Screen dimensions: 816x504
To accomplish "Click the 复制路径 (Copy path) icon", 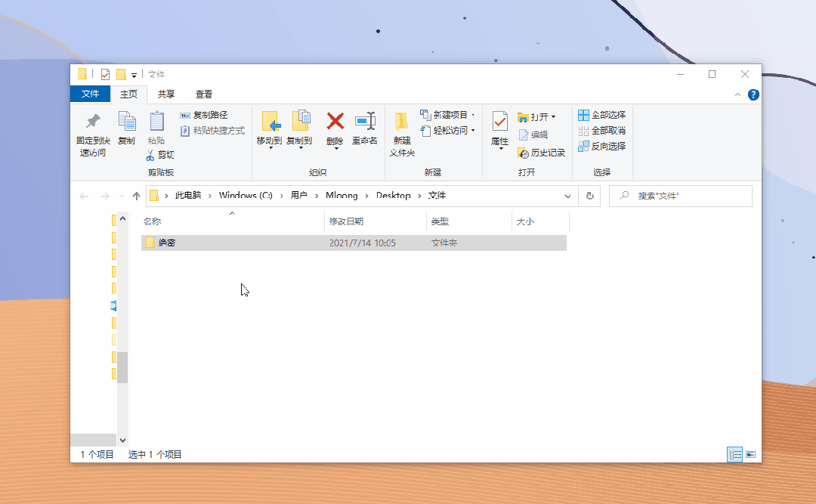I will (209, 115).
